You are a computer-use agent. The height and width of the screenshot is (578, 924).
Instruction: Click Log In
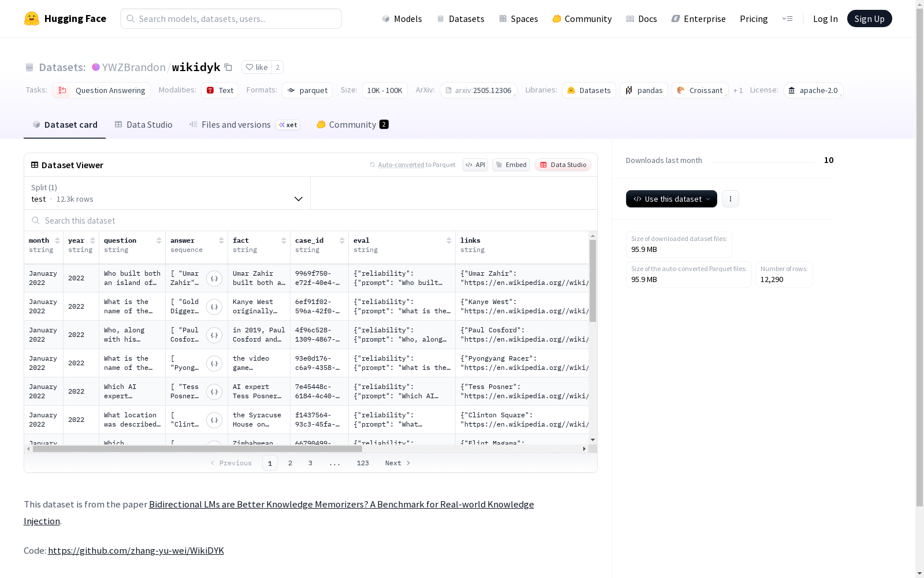pyautogui.click(x=825, y=18)
